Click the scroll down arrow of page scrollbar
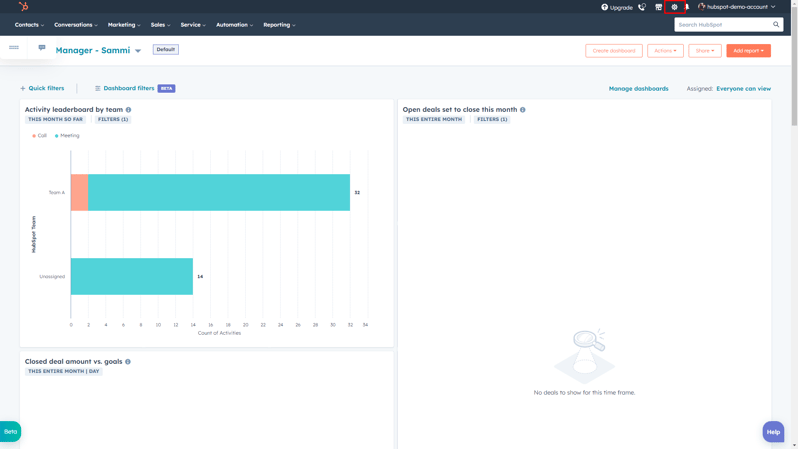Screen dimensions: 798x449 coord(794,445)
